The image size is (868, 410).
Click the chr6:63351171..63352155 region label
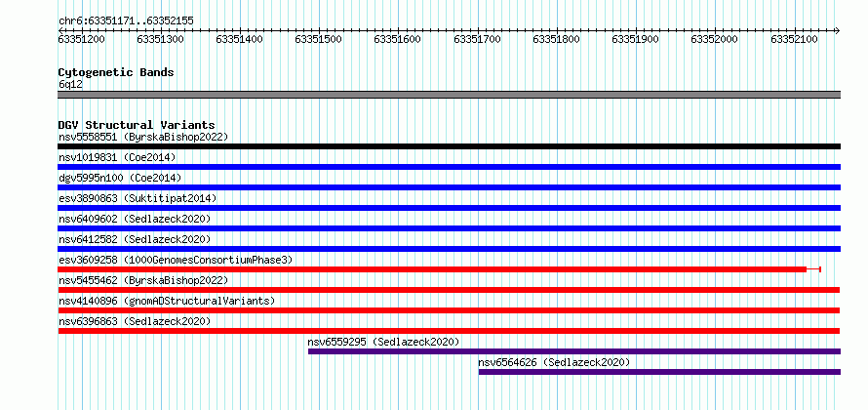pos(126,21)
